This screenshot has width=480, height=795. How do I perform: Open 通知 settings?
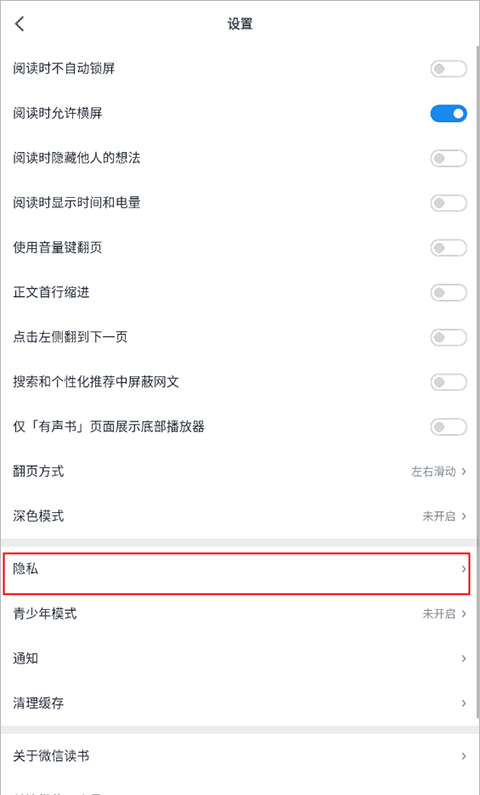tap(240, 659)
